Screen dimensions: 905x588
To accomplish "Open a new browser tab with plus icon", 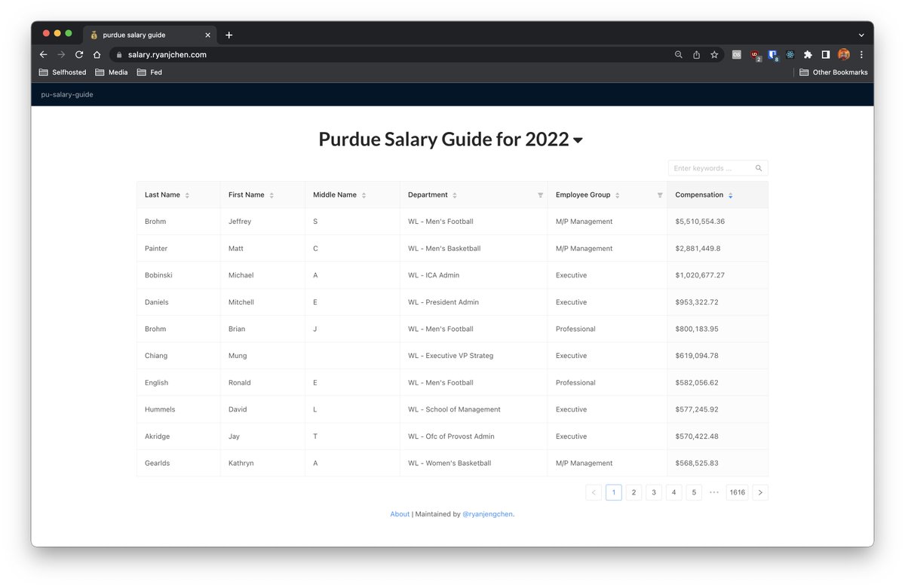I will 229,35.
